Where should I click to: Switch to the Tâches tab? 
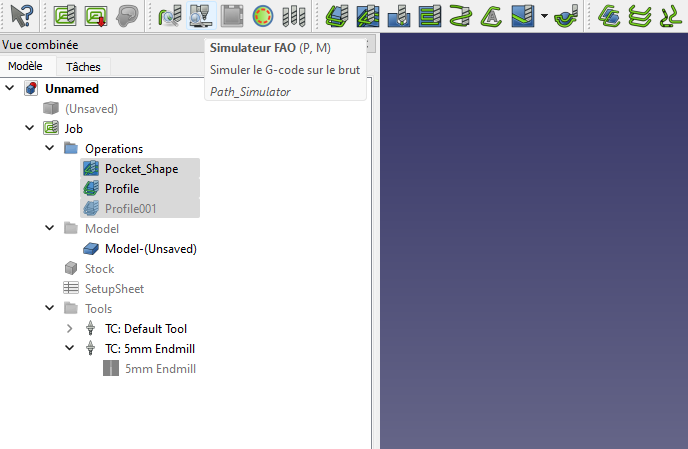pyautogui.click(x=83, y=67)
